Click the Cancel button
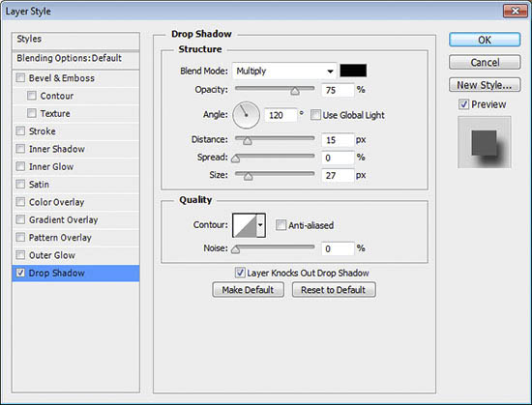532x405 pixels. [485, 63]
